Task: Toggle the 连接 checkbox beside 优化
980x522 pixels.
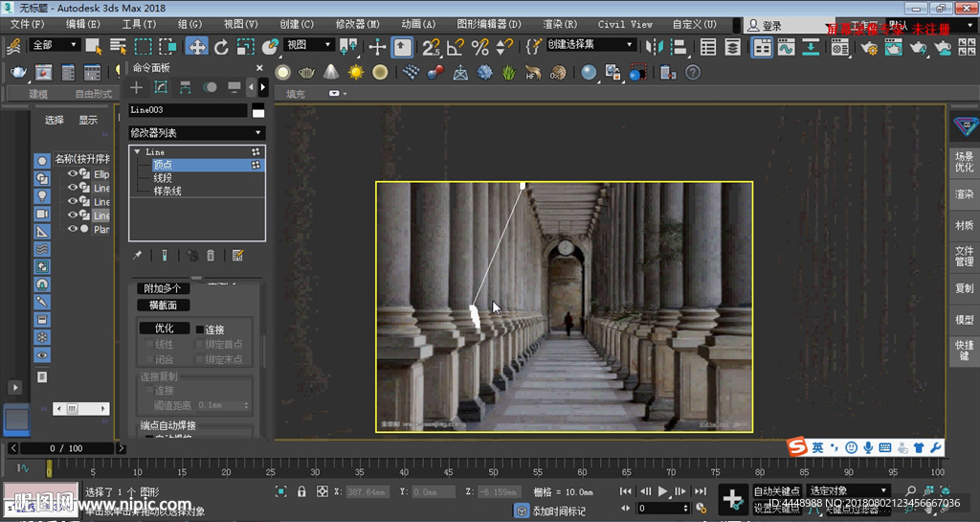Action: coord(200,329)
